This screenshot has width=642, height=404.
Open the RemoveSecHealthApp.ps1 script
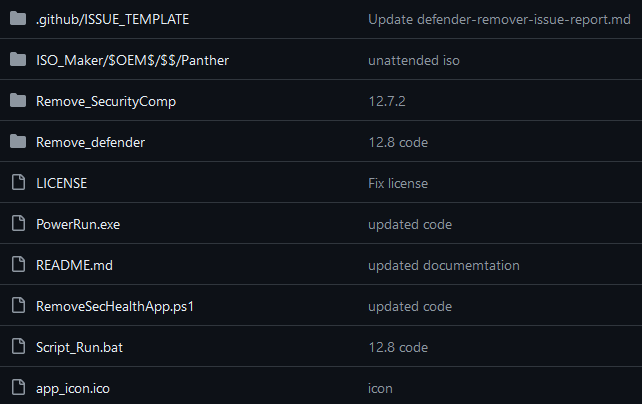115,307
